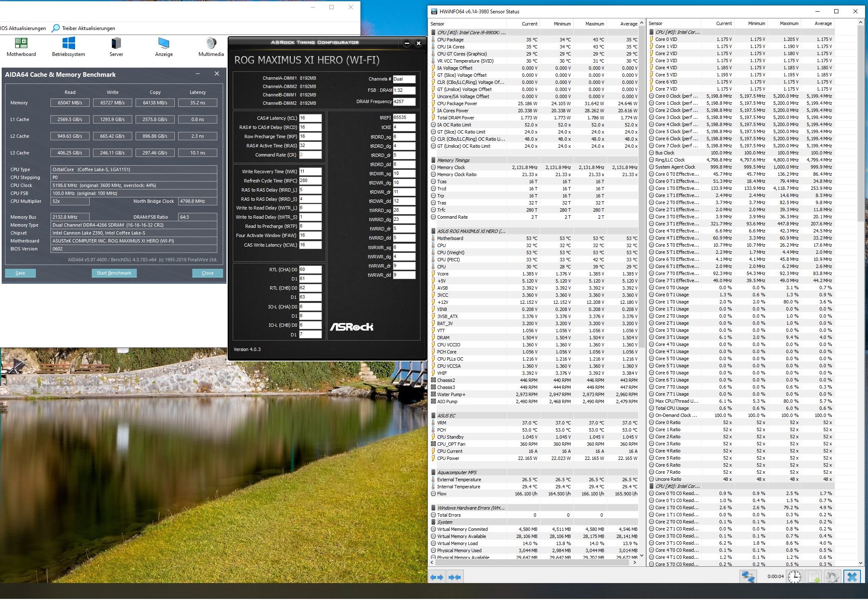Minimize the ASRock Timing Configurator
Screen dimensions: 868x601
click(x=407, y=43)
